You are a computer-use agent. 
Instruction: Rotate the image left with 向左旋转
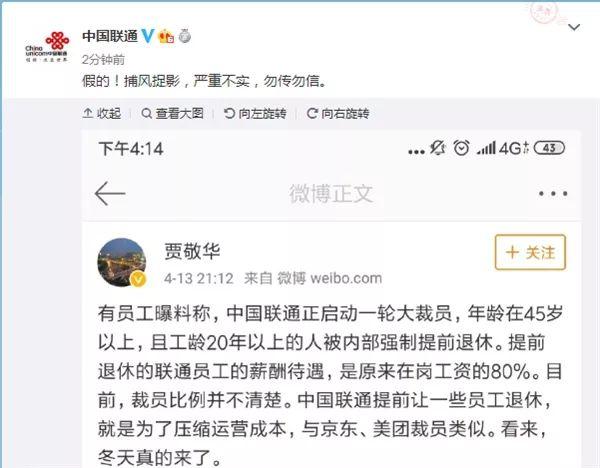[x=255, y=113]
